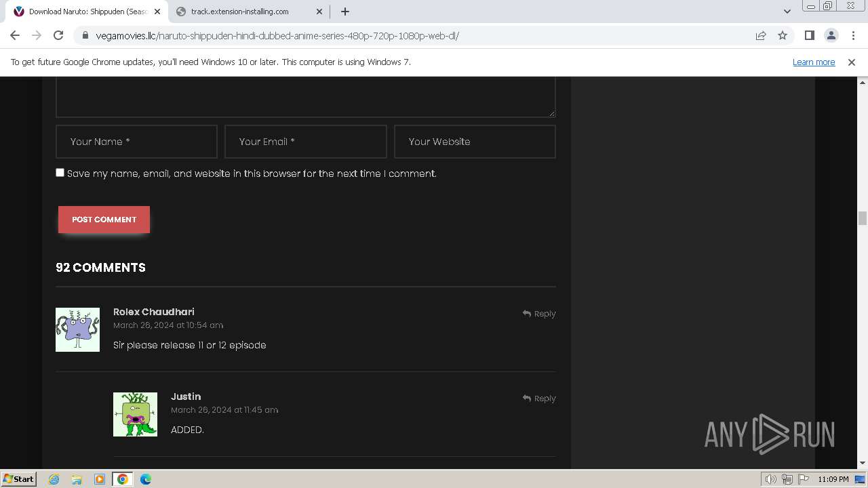Bookmark this page with star icon
The image size is (868, 488).
tap(783, 35)
